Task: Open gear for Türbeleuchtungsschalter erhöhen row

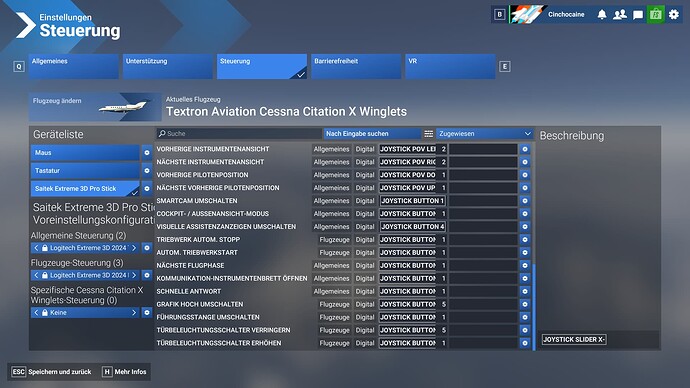Action: (525, 343)
